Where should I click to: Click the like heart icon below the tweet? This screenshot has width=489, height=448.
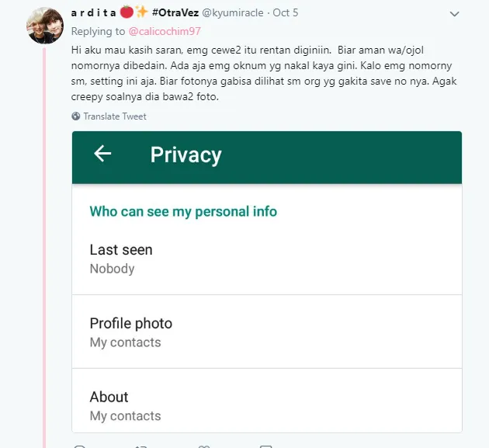coord(204,446)
